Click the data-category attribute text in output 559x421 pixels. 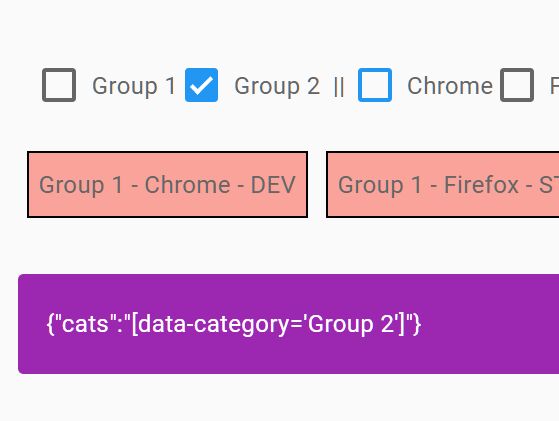pyautogui.click(x=212, y=324)
